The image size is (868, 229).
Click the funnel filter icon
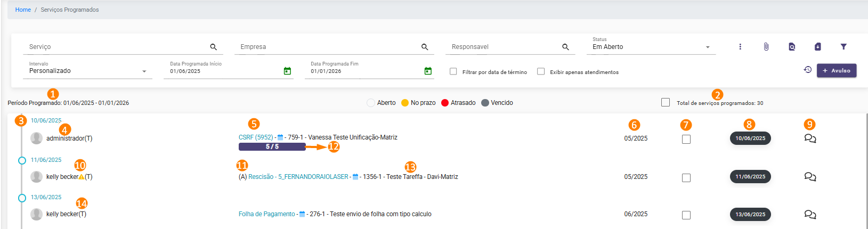[843, 47]
